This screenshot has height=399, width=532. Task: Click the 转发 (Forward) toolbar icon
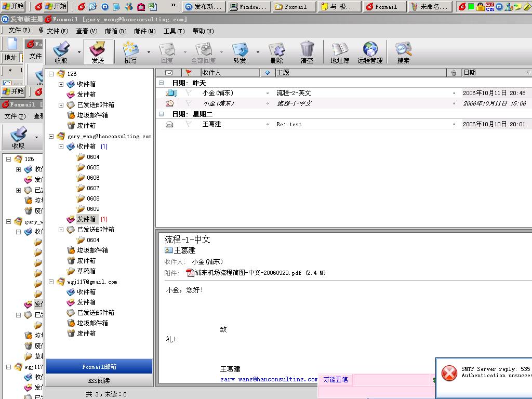[240, 51]
